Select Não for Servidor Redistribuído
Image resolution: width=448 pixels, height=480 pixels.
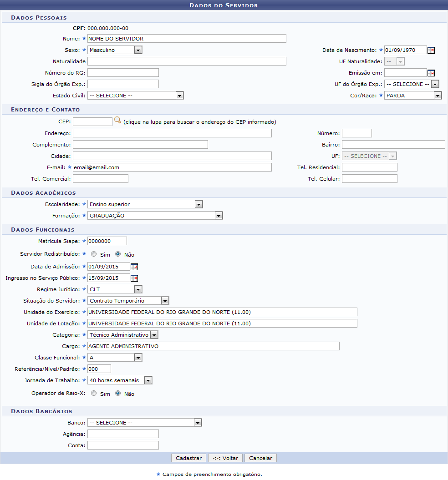118,254
